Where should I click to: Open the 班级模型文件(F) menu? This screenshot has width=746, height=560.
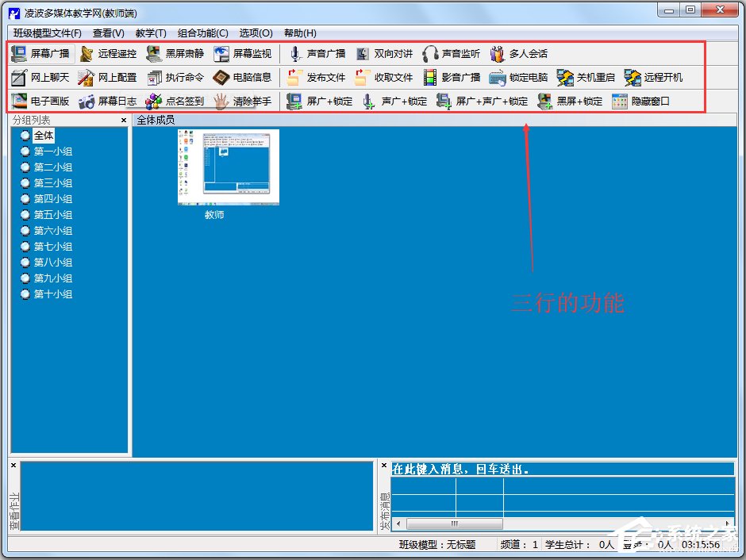48,33
